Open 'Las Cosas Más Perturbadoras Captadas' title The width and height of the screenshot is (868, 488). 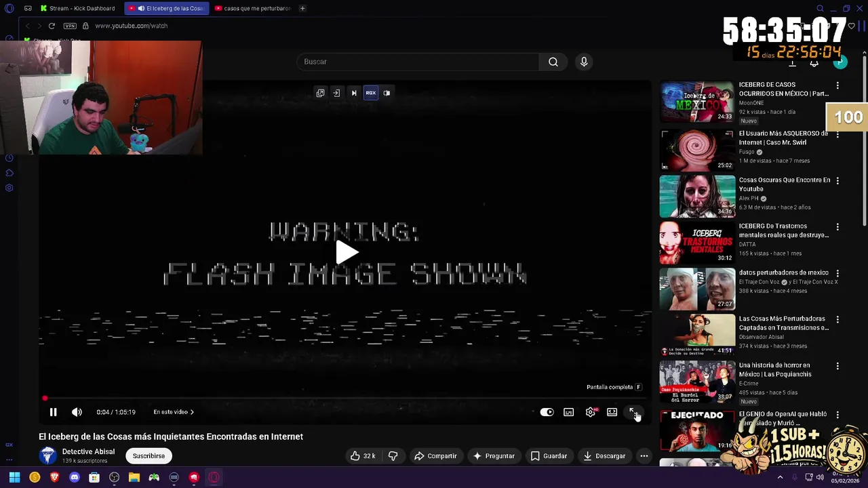coord(784,323)
